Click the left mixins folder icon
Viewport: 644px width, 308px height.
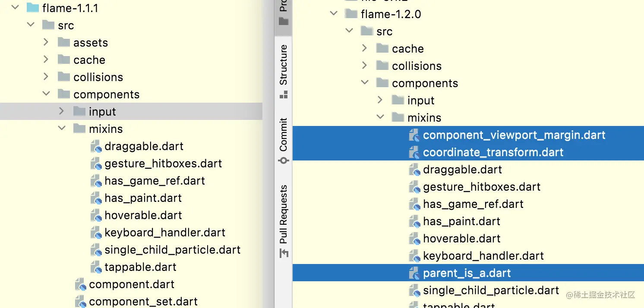(x=79, y=129)
